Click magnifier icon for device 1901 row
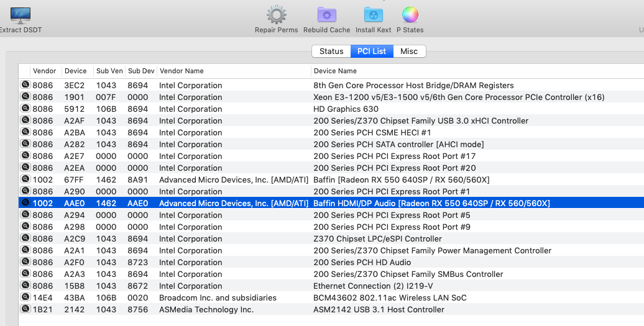The image size is (644, 326). (25, 96)
